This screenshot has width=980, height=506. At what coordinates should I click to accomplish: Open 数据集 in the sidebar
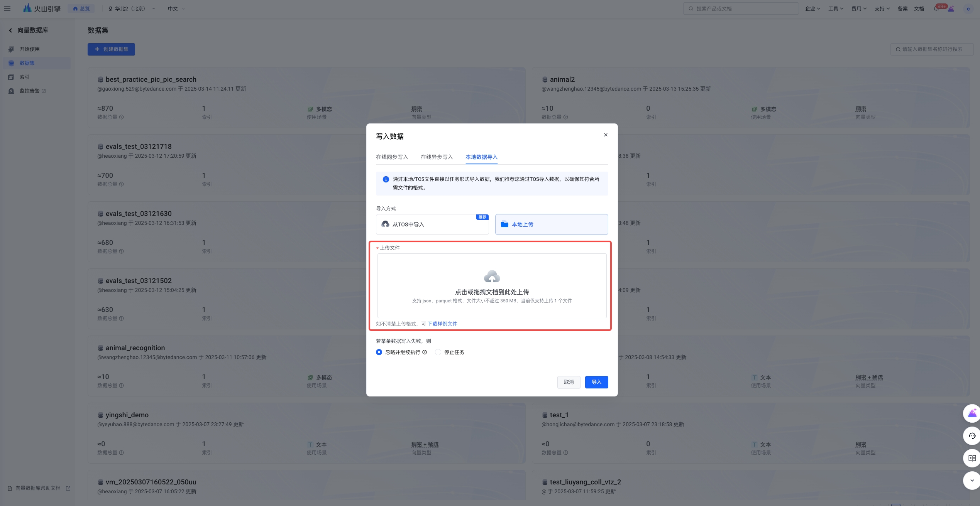[x=37, y=63]
